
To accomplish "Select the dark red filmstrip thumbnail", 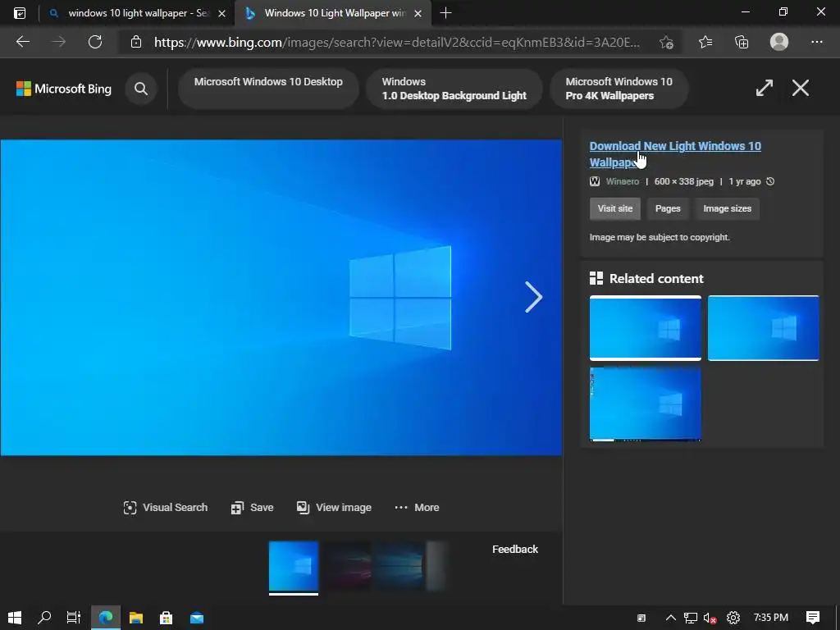I will (x=347, y=567).
